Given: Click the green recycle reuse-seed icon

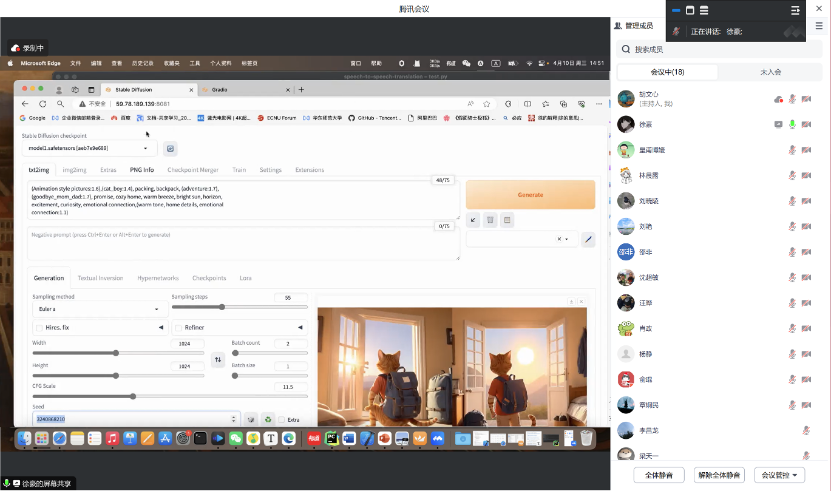Looking at the screenshot, I should 268,419.
